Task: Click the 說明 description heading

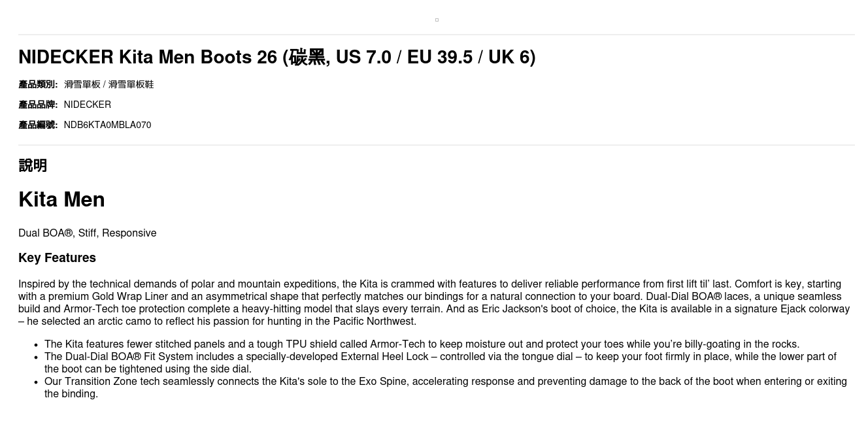Action: pyautogui.click(x=33, y=165)
